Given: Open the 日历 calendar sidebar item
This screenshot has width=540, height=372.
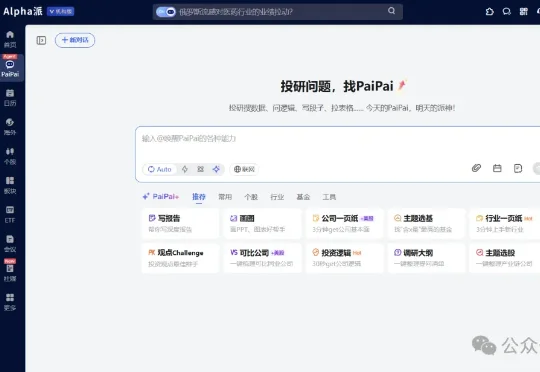Looking at the screenshot, I should [x=10, y=97].
